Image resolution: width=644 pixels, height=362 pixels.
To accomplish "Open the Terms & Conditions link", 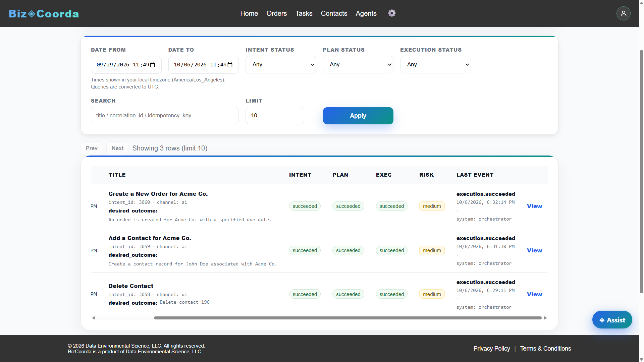I will [x=545, y=349].
